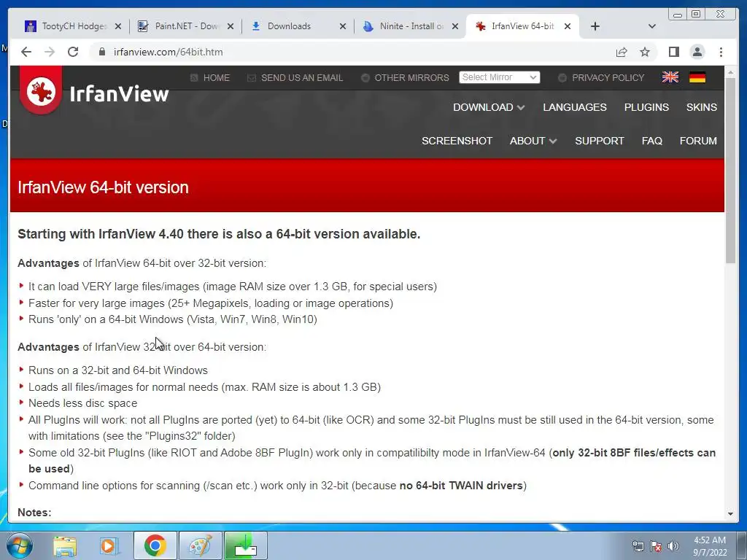The height and width of the screenshot is (560, 747).
Task: Open the FORUM link
Action: (698, 141)
